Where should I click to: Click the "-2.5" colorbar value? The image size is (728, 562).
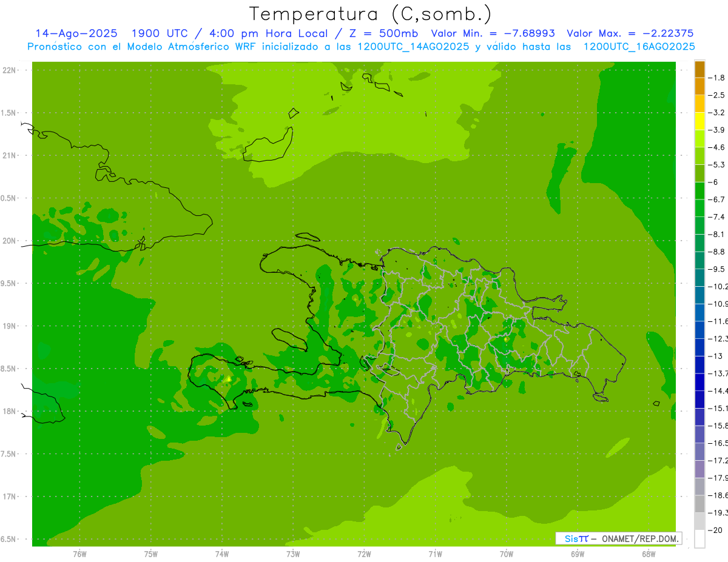[717, 95]
